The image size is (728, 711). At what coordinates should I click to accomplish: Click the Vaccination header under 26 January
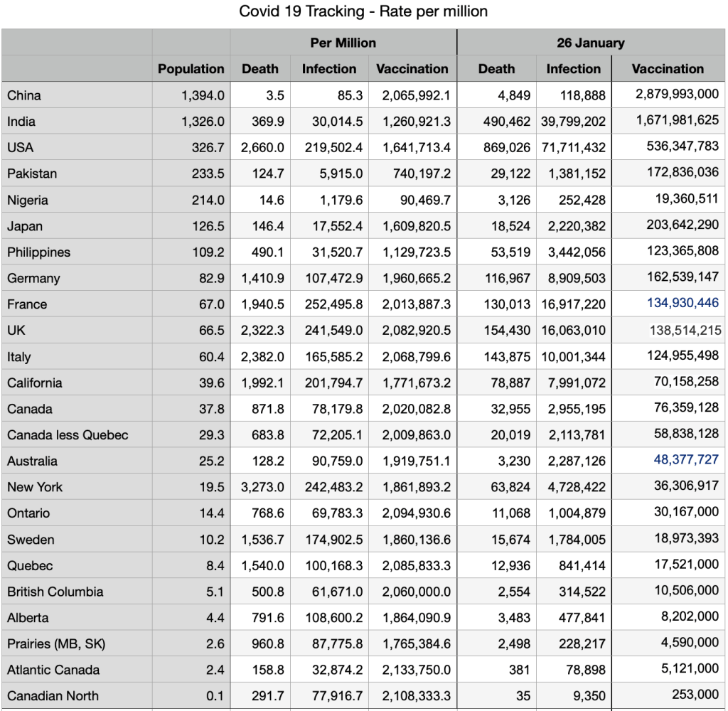coord(668,69)
